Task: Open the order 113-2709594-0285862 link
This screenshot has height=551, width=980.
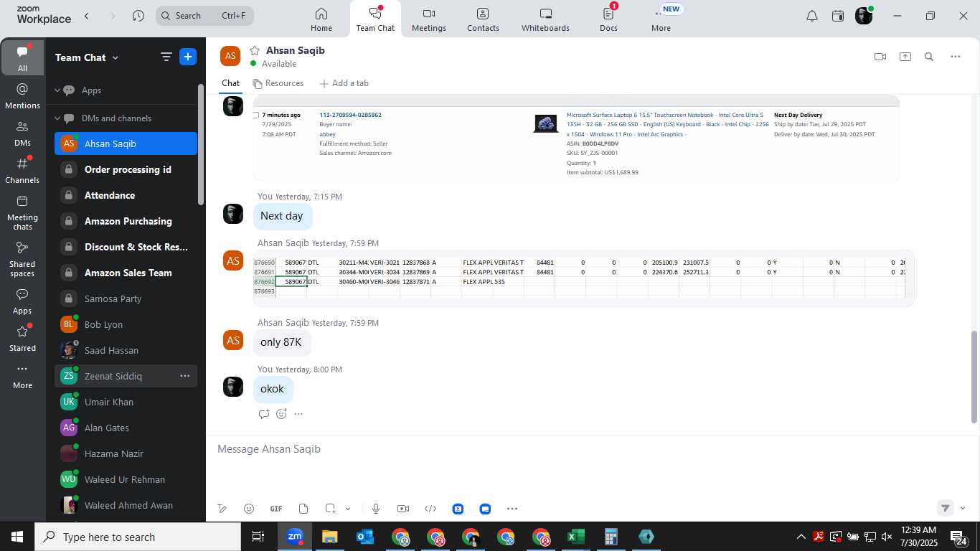Action: pyautogui.click(x=350, y=115)
